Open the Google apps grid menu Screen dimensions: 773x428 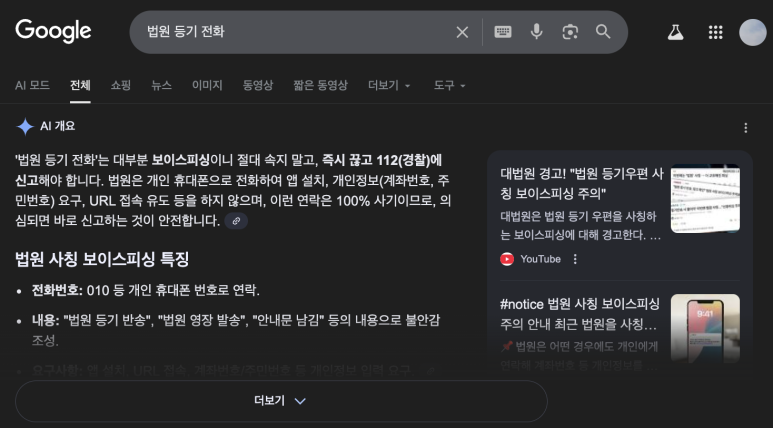pos(715,33)
